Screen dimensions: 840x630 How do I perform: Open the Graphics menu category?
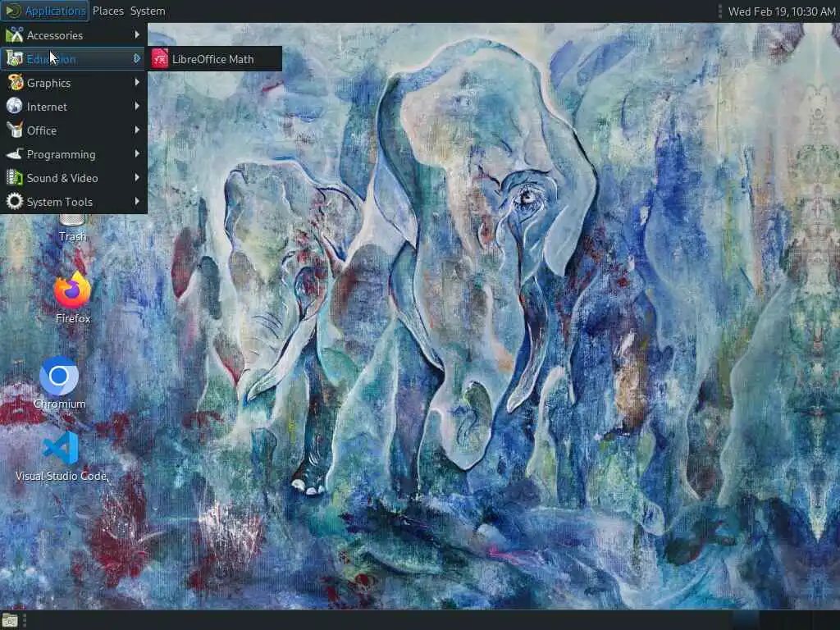click(x=73, y=83)
